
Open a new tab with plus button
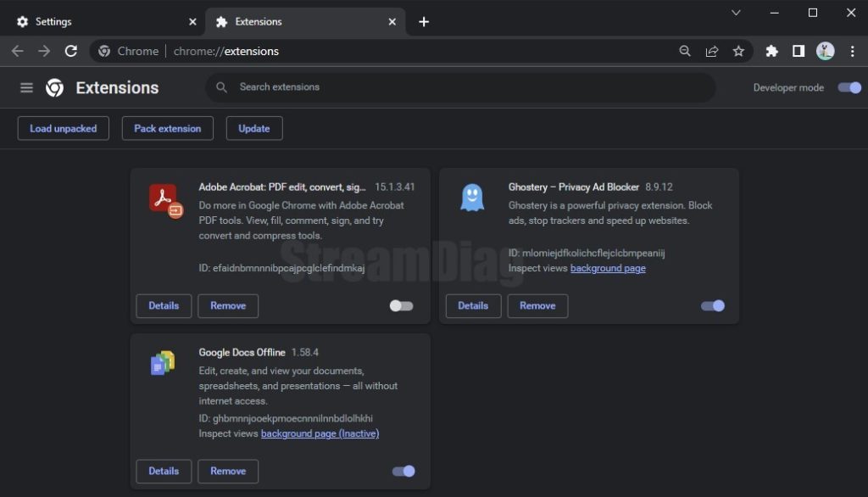(424, 21)
